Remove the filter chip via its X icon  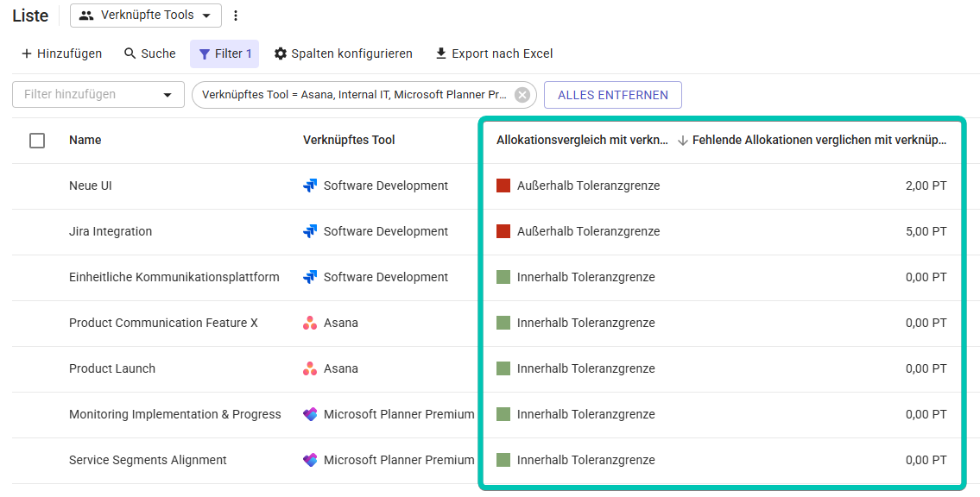(x=522, y=95)
